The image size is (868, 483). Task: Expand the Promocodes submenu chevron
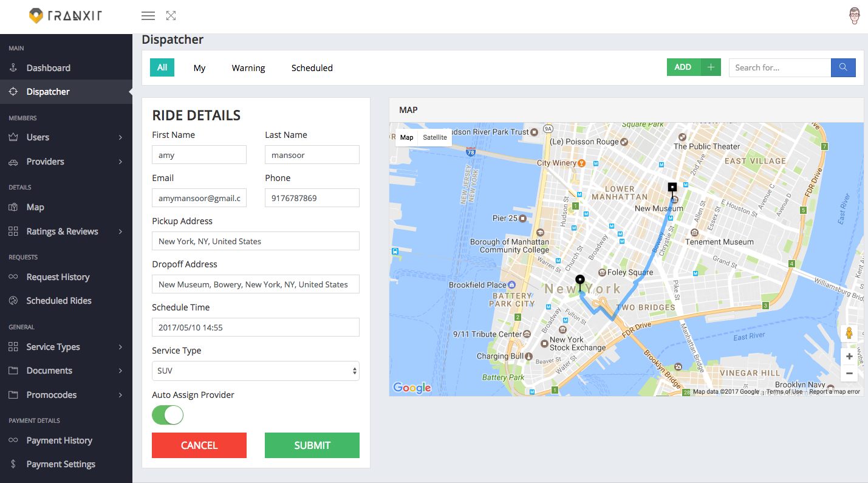tap(120, 395)
